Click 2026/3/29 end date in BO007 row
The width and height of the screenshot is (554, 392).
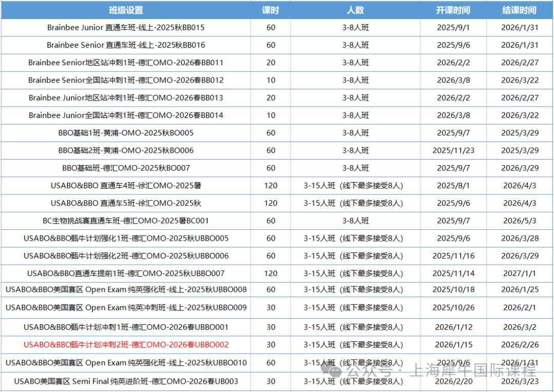tap(520, 168)
